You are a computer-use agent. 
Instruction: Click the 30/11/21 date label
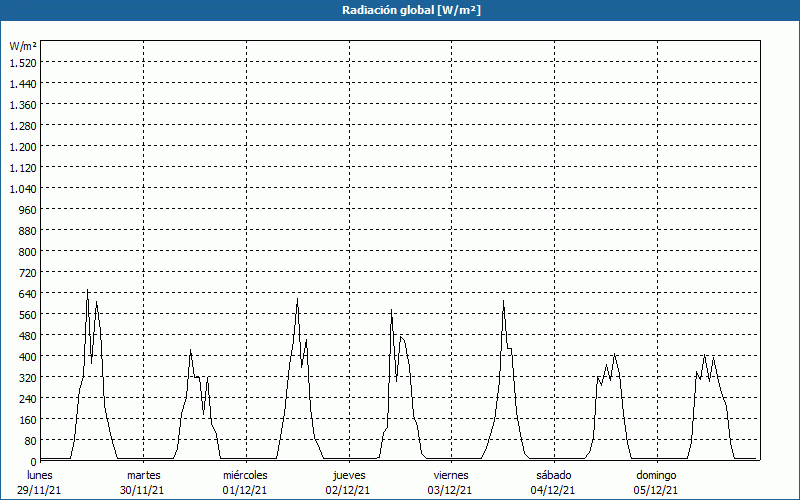(x=142, y=490)
